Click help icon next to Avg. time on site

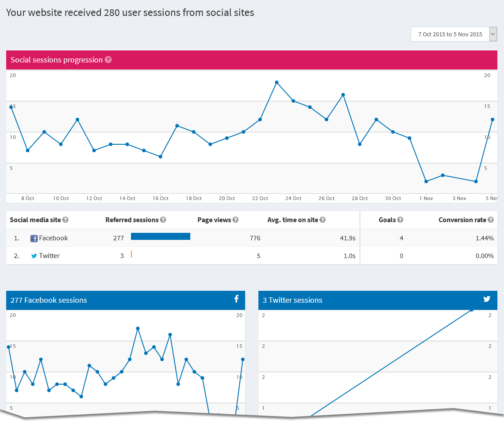coord(323,220)
